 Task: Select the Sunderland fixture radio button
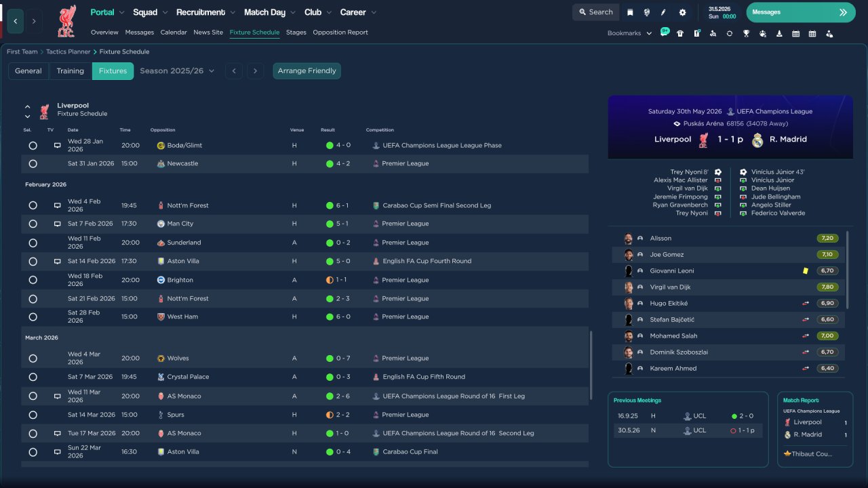(33, 243)
